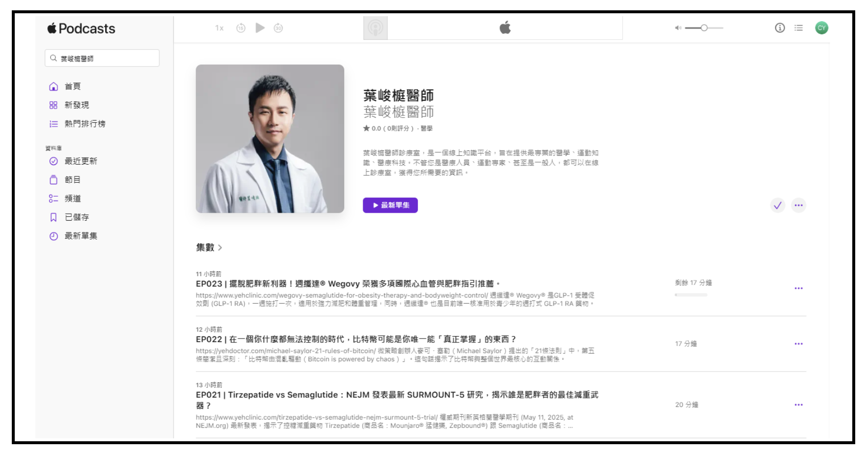This screenshot has height=455, width=868.
Task: Skip forward 30 seconds
Action: pos(278,28)
